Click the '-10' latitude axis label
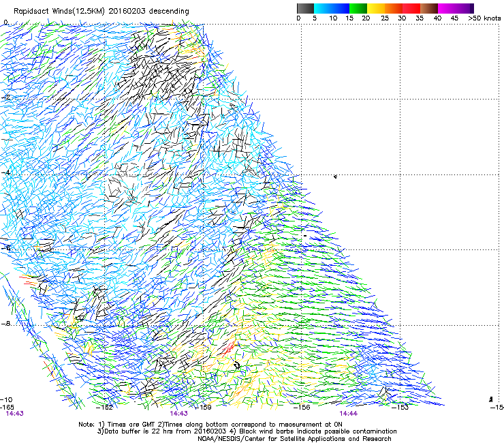The image size is (504, 443). [x=6, y=400]
